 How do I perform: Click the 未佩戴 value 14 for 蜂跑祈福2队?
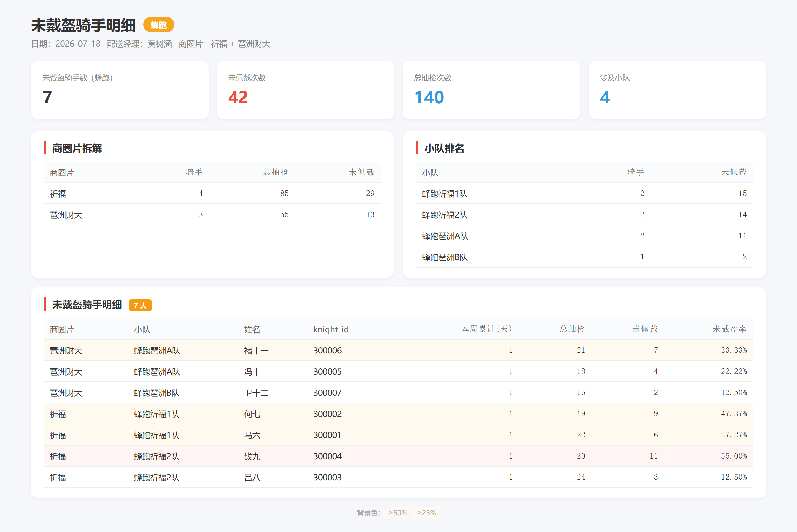pos(743,214)
